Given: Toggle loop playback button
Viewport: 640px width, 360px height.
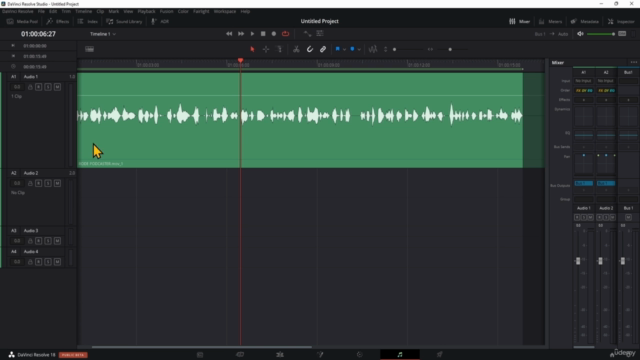Looking at the screenshot, I should point(285,34).
